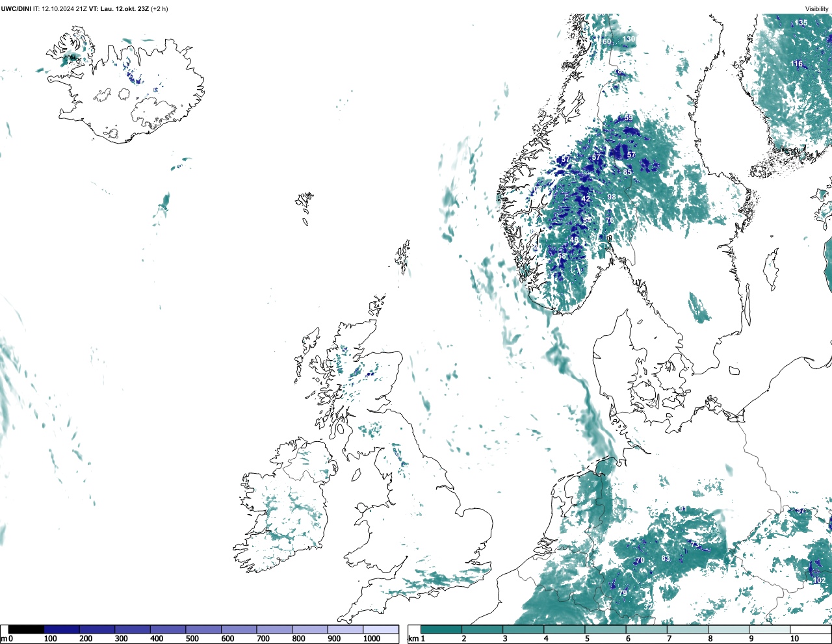Screen dimensions: 832x644
Task: Select the '79' value over Germany
Action: click(623, 593)
